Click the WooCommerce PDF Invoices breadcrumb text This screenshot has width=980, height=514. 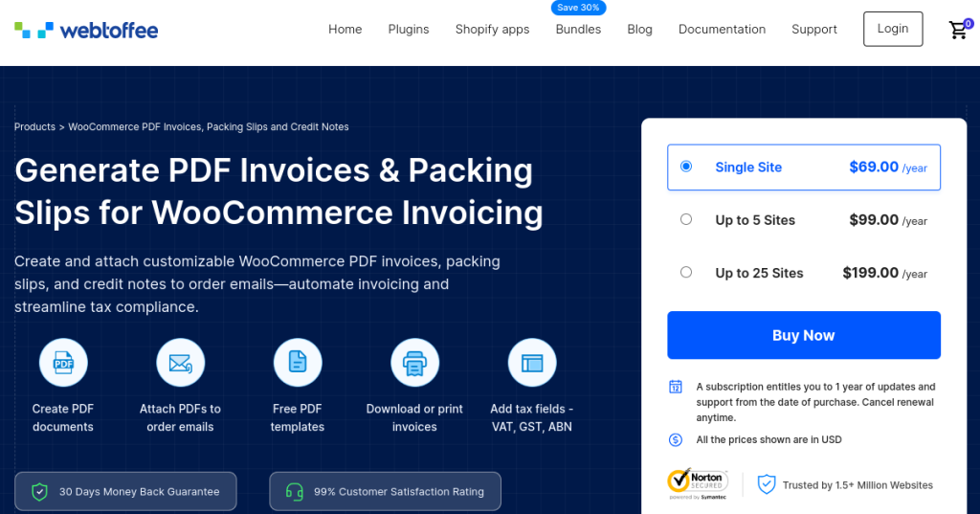(208, 127)
